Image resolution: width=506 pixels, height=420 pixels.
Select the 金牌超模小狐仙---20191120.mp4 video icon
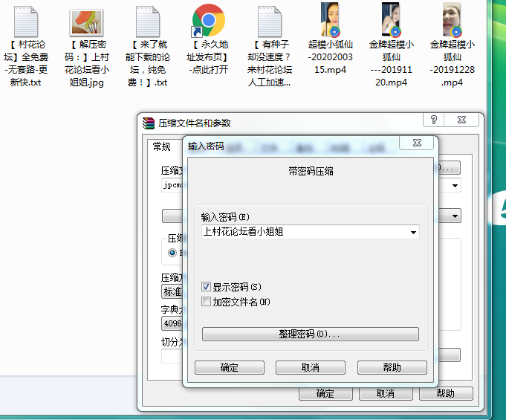click(x=391, y=19)
